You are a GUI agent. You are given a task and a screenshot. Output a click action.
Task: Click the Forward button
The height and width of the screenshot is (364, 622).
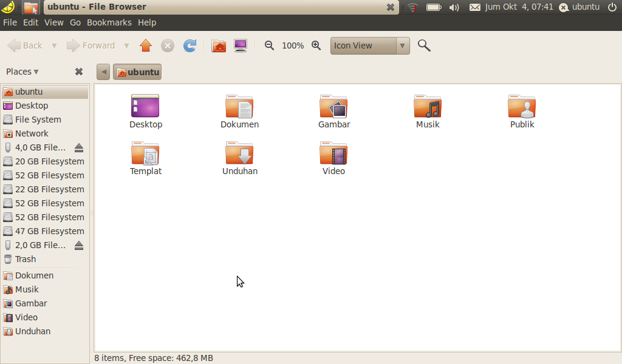point(91,45)
